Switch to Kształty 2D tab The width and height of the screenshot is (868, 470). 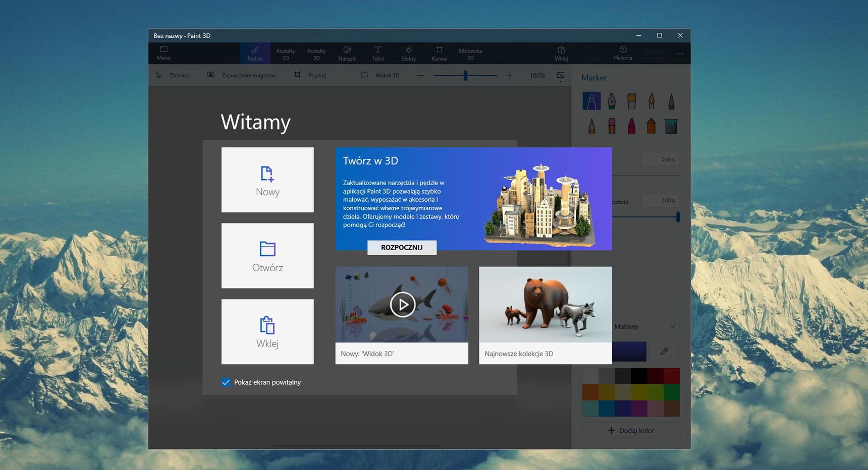286,53
